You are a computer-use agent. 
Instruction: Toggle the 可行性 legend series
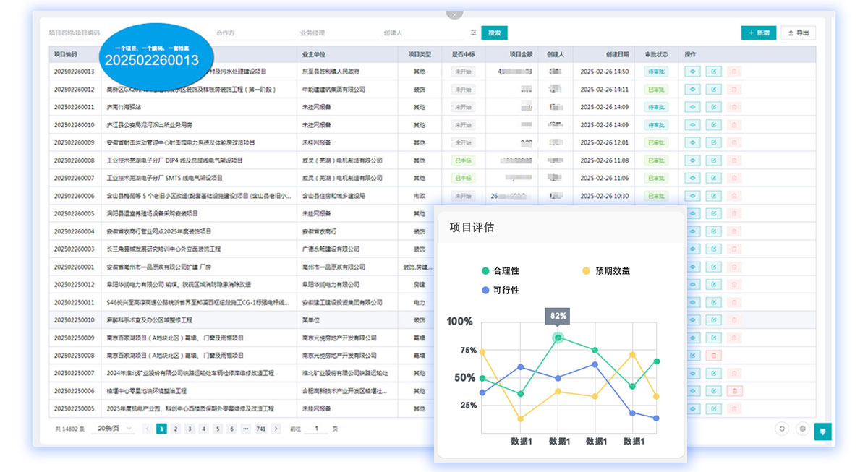point(500,291)
